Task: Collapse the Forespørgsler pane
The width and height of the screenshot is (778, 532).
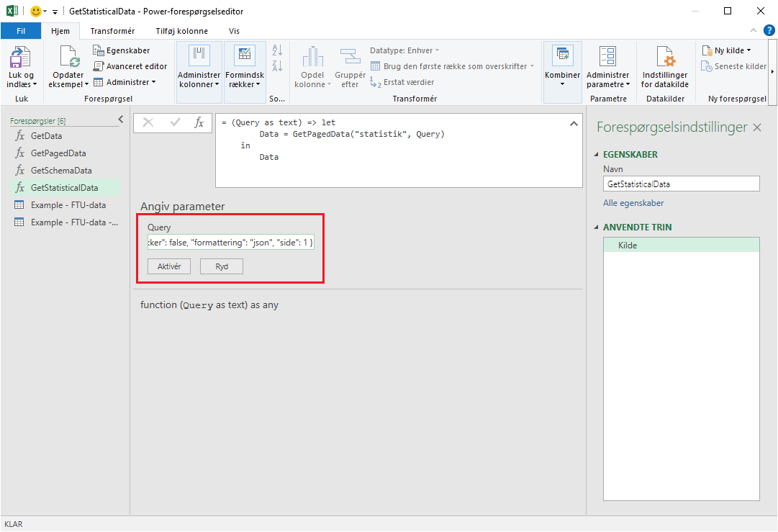Action: click(121, 120)
